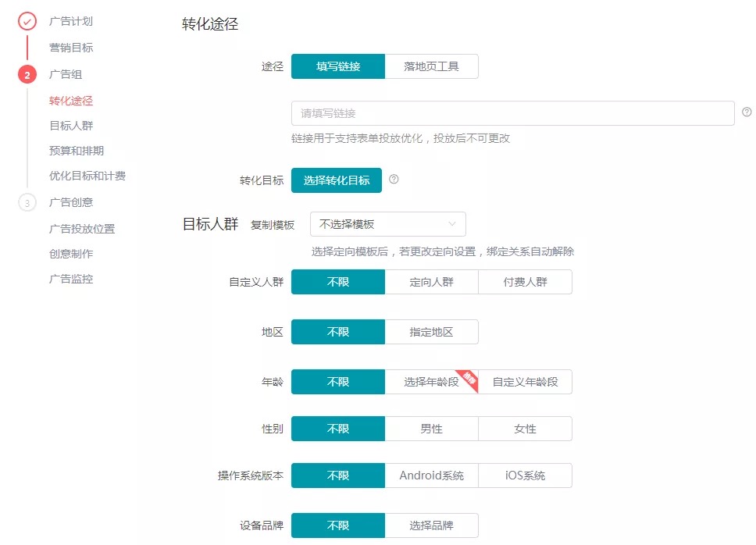Click the step 3 circle for 广告创意

(27, 202)
